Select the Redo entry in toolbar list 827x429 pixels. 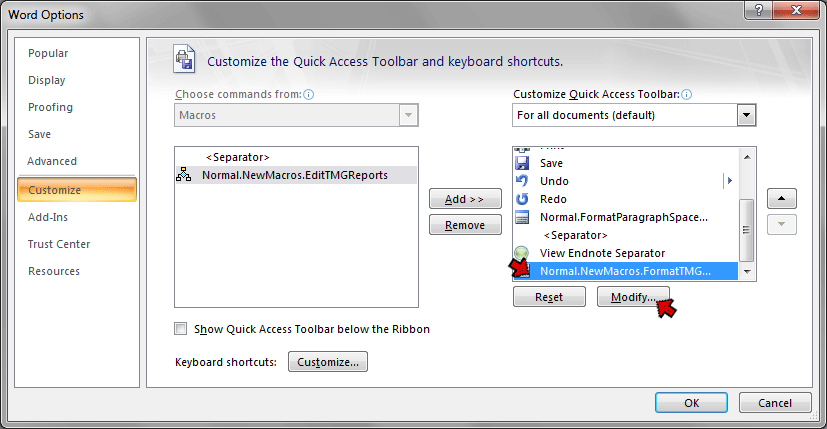click(626, 199)
